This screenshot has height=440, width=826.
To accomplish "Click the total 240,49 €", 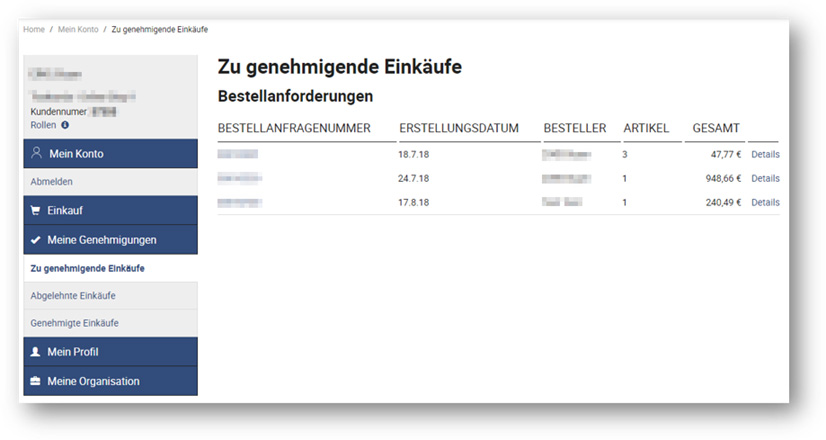I will click(723, 202).
